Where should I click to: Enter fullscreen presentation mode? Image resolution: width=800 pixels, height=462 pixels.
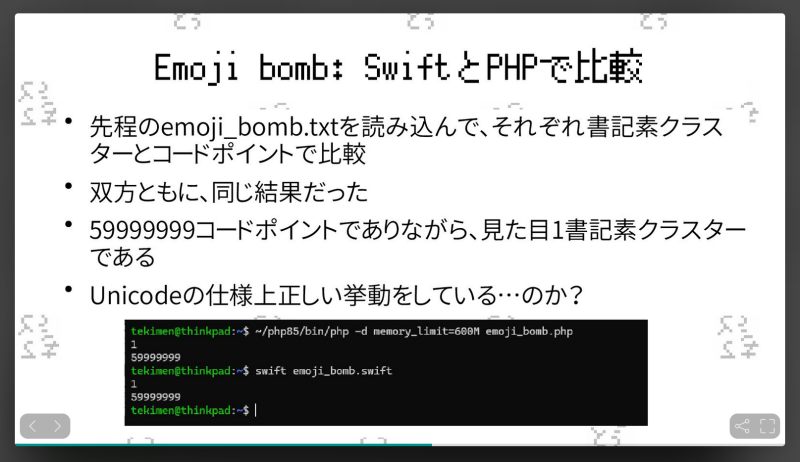[767, 426]
